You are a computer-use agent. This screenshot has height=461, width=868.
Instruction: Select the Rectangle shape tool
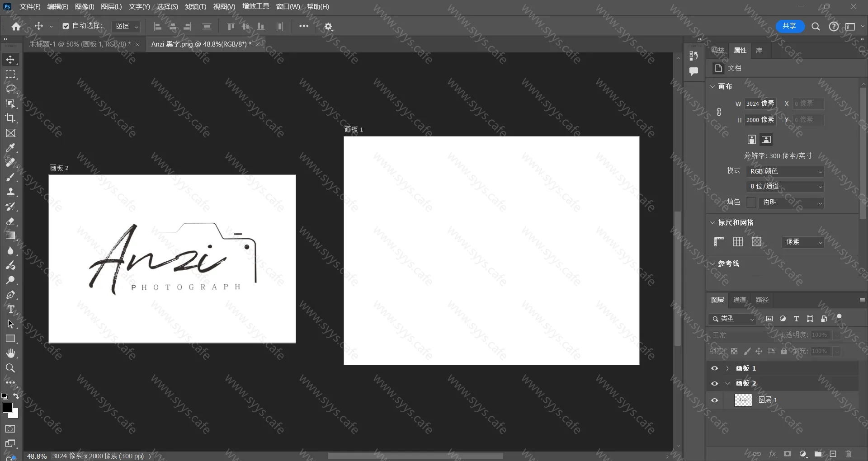pos(10,339)
